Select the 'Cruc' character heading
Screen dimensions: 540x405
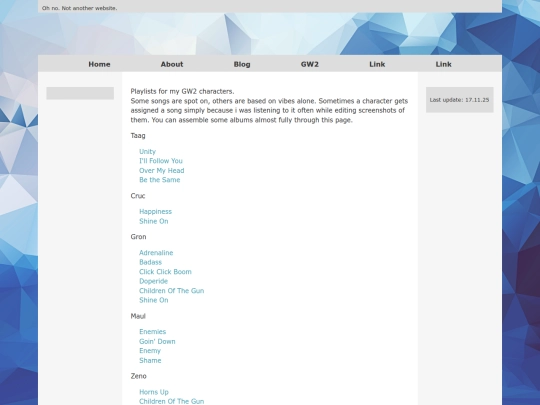(x=138, y=196)
